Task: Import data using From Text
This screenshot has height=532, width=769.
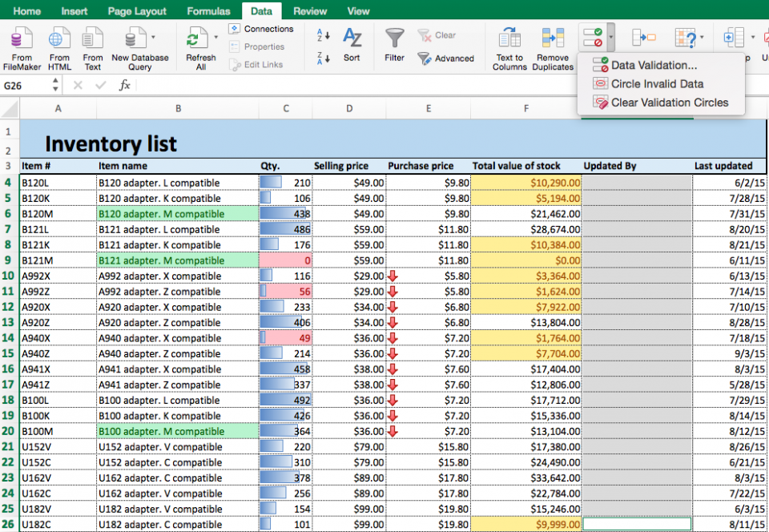Action: point(93,39)
